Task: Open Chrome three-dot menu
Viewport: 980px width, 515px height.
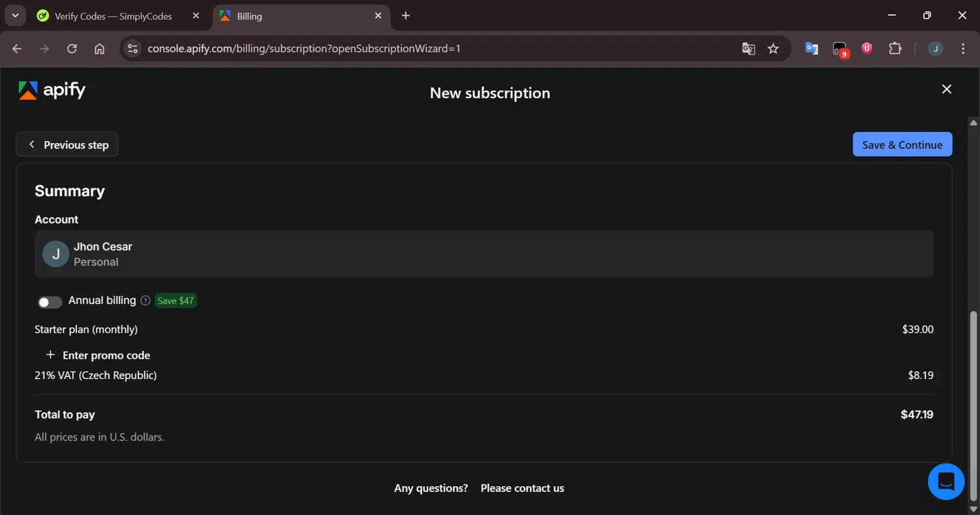Action: 963,48
